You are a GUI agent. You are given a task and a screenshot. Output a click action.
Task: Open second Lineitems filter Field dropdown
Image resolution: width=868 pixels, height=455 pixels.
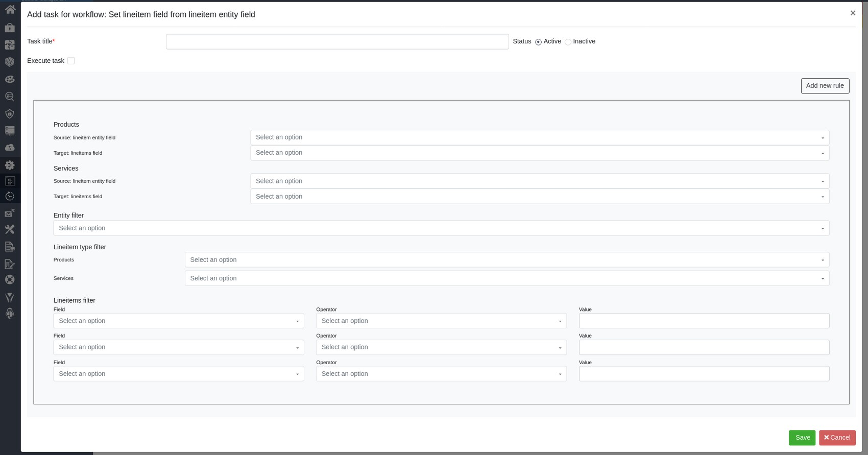(179, 347)
